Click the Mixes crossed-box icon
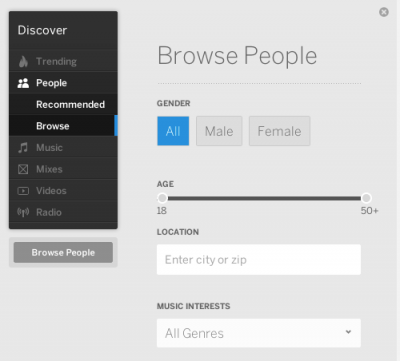 point(23,169)
